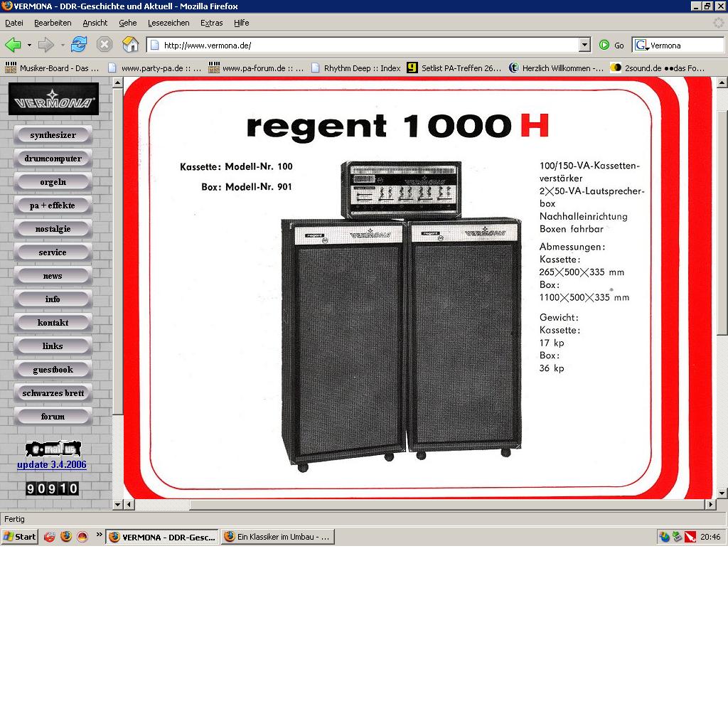Open the Hilfe menu
Screen dimensions: 728x711
point(242,23)
